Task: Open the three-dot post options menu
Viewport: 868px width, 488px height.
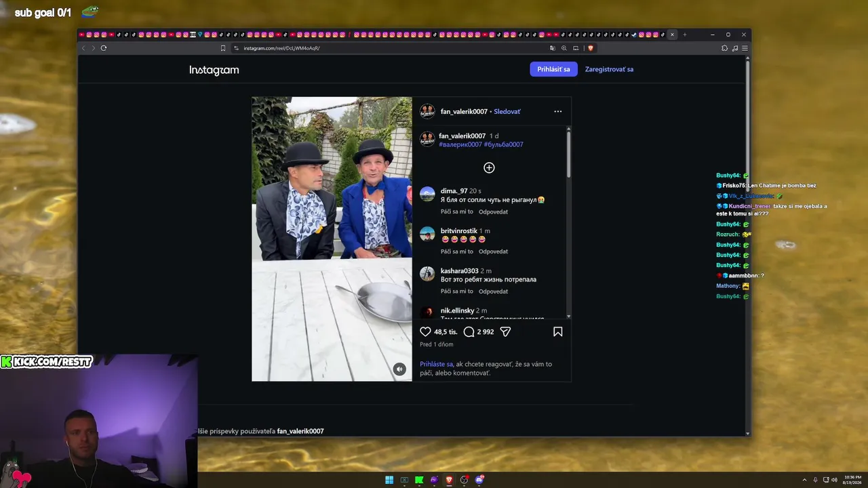Action: pyautogui.click(x=558, y=111)
